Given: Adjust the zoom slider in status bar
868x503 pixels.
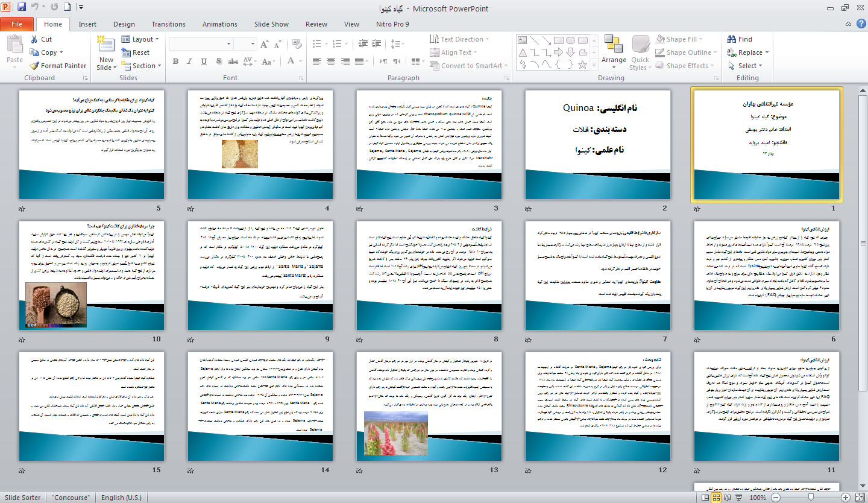Looking at the screenshot, I should click(x=810, y=498).
